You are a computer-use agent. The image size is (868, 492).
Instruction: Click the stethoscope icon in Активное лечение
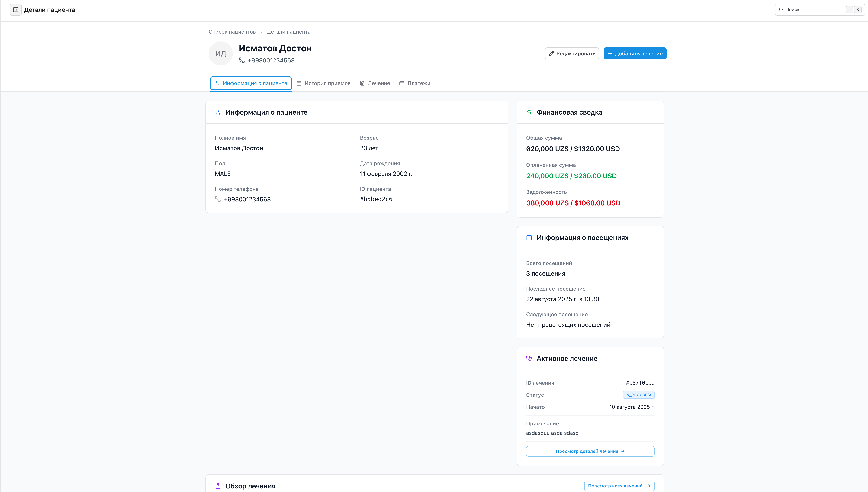pyautogui.click(x=529, y=358)
